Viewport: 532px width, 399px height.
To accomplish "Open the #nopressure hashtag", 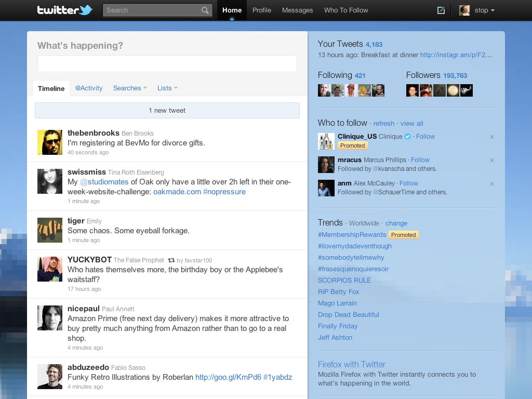I will coord(224,192).
